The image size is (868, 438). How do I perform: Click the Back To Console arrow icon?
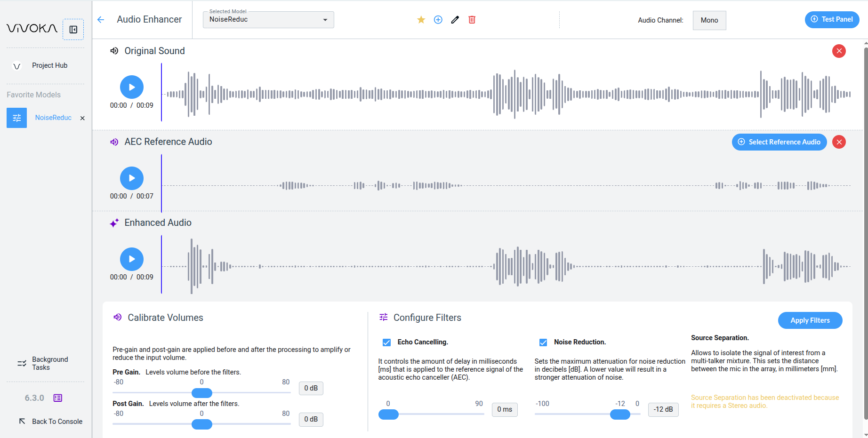point(22,421)
